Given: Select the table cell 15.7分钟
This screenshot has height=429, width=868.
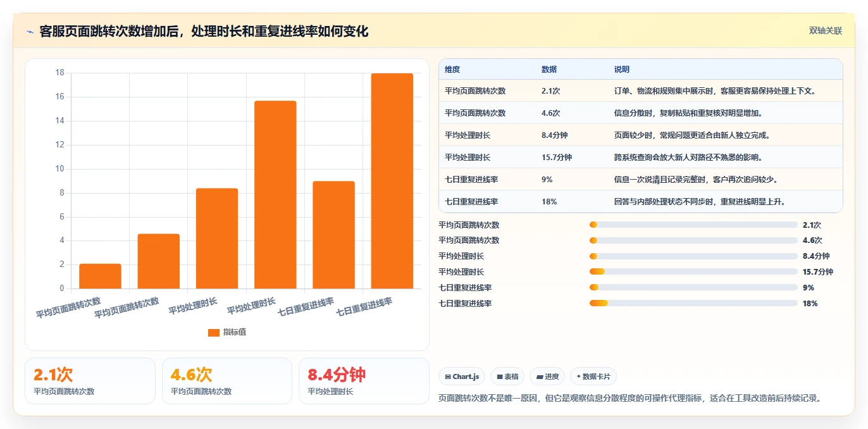Looking at the screenshot, I should coord(557,158).
